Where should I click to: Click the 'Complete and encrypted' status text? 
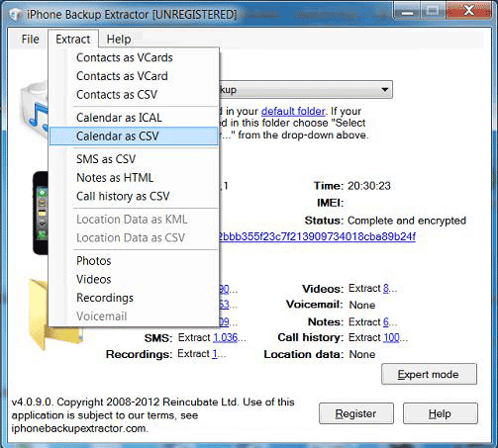click(x=407, y=221)
